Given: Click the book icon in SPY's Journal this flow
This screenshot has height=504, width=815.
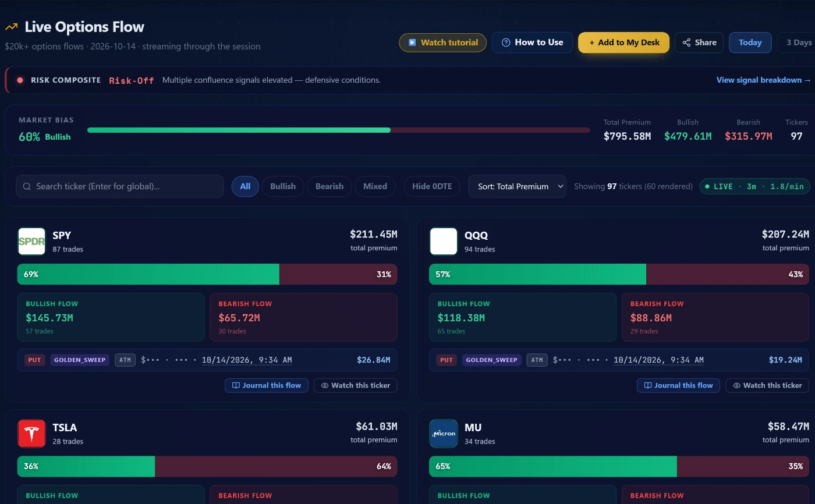Looking at the screenshot, I should pos(236,385).
